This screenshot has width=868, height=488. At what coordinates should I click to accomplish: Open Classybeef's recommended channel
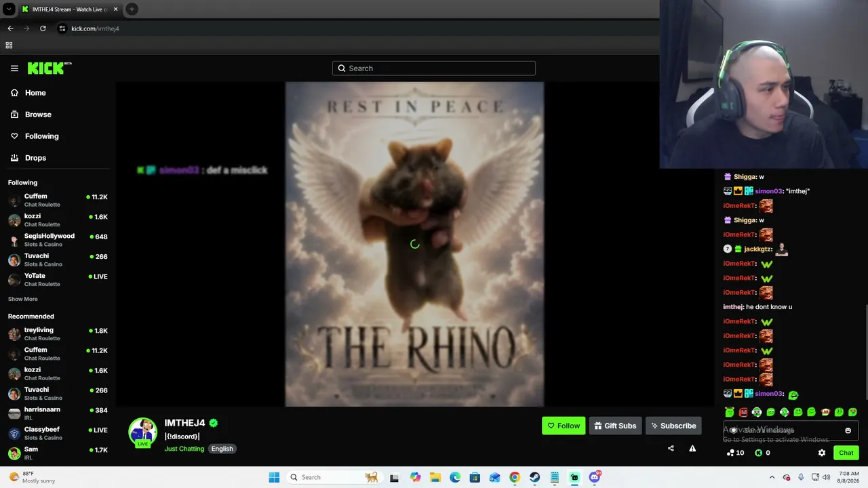coord(58,433)
